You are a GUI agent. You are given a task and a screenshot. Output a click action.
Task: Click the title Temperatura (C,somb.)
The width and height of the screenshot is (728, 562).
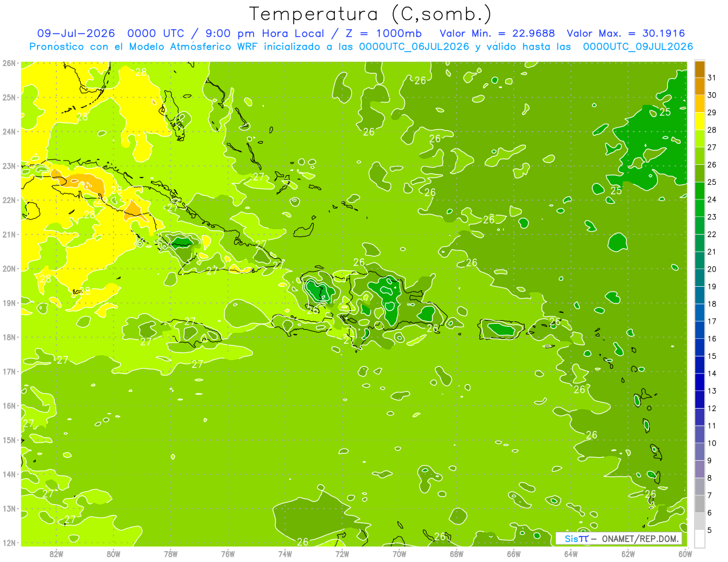point(371,14)
